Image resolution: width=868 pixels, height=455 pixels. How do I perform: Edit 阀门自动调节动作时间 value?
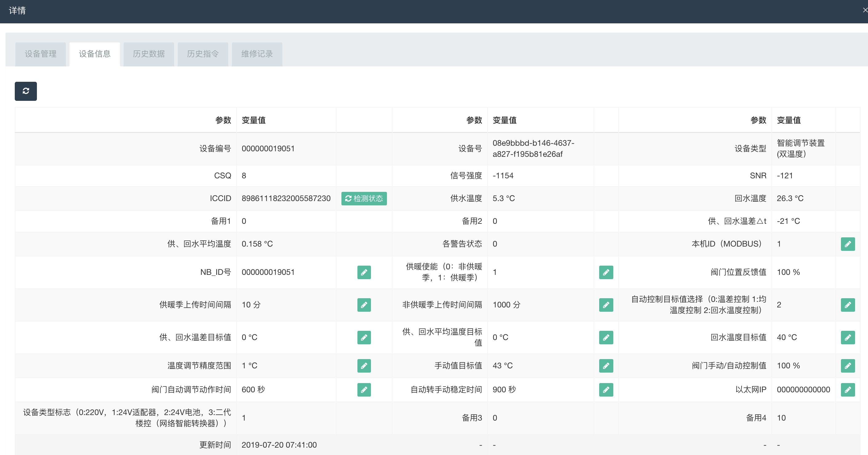pyautogui.click(x=364, y=390)
